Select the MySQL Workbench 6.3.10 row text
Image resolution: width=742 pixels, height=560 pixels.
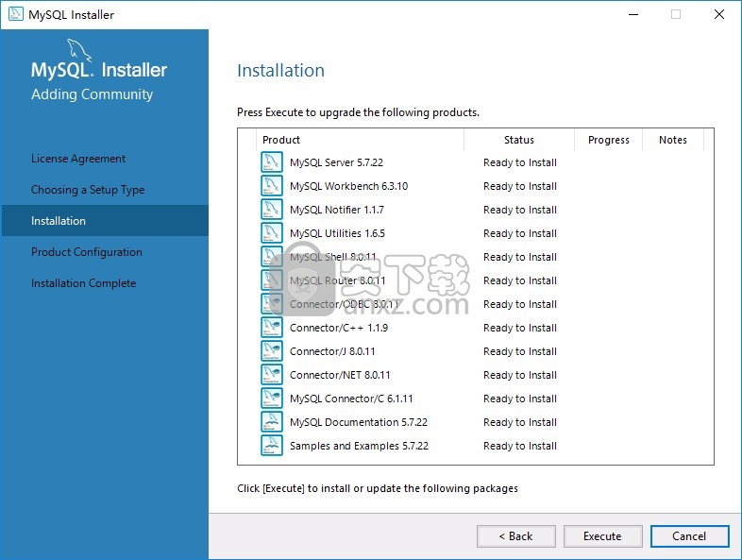pyautogui.click(x=348, y=186)
